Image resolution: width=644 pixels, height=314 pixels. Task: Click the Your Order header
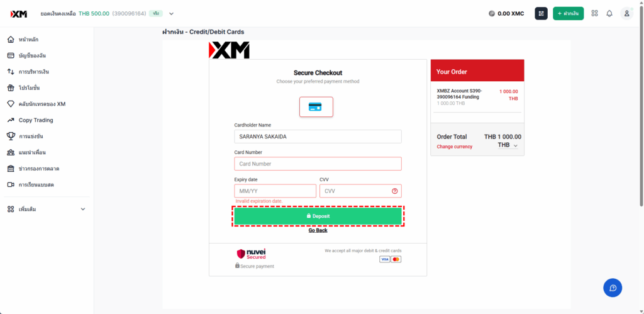coord(477,72)
